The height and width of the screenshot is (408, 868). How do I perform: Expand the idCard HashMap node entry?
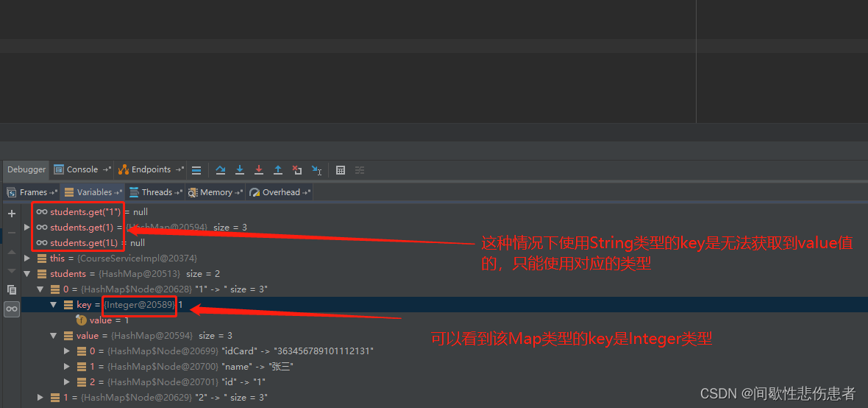pos(68,351)
